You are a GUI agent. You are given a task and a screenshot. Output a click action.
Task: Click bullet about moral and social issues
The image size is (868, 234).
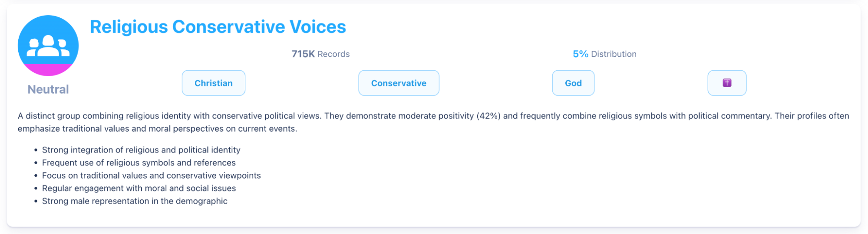(139, 188)
